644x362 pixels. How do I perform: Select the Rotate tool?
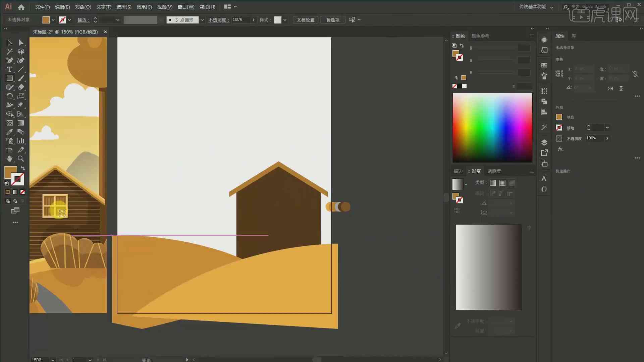[10, 96]
